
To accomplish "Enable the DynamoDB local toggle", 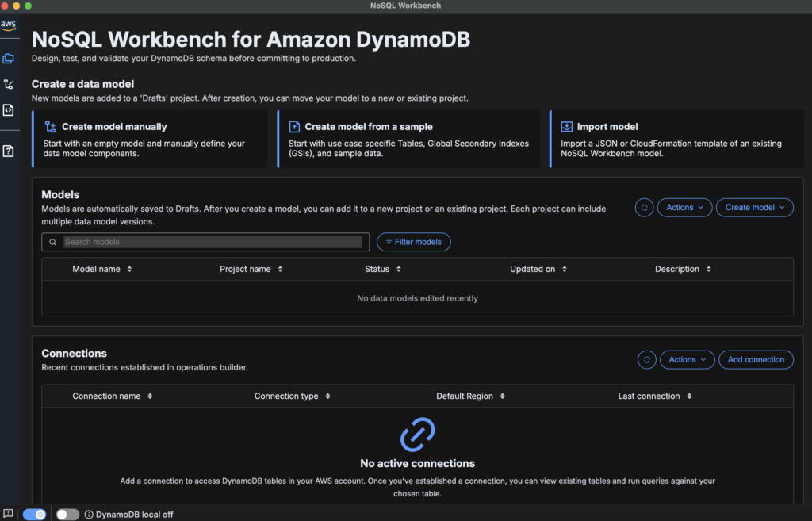I will tap(67, 515).
